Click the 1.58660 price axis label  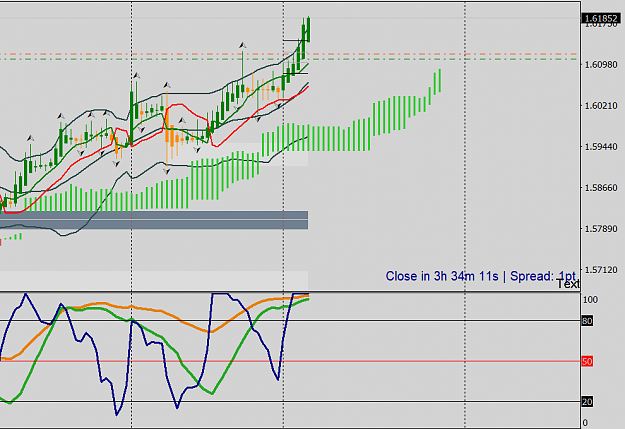[601, 188]
